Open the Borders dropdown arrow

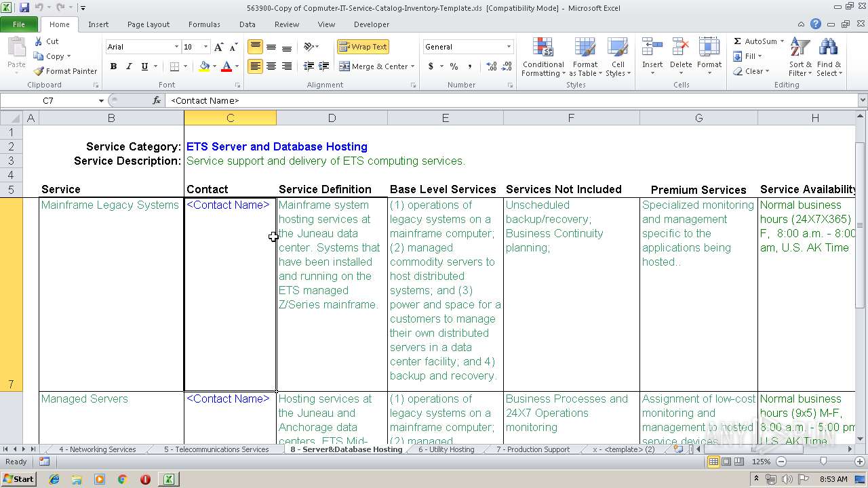click(186, 66)
